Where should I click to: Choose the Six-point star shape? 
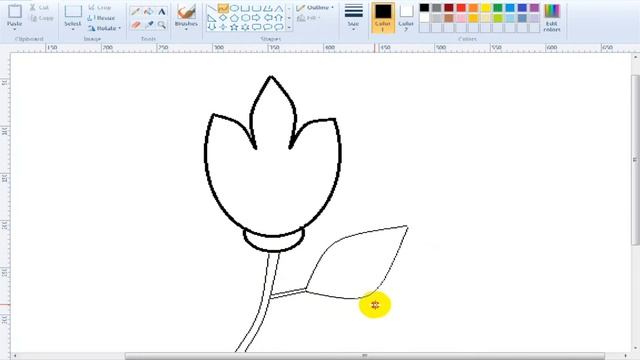point(245,27)
